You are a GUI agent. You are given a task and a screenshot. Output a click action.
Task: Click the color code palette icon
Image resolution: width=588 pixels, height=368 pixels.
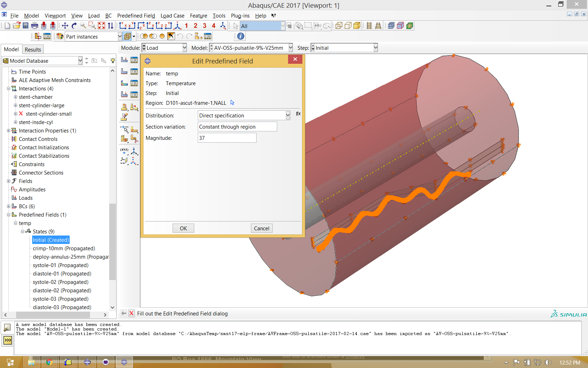[60, 36]
